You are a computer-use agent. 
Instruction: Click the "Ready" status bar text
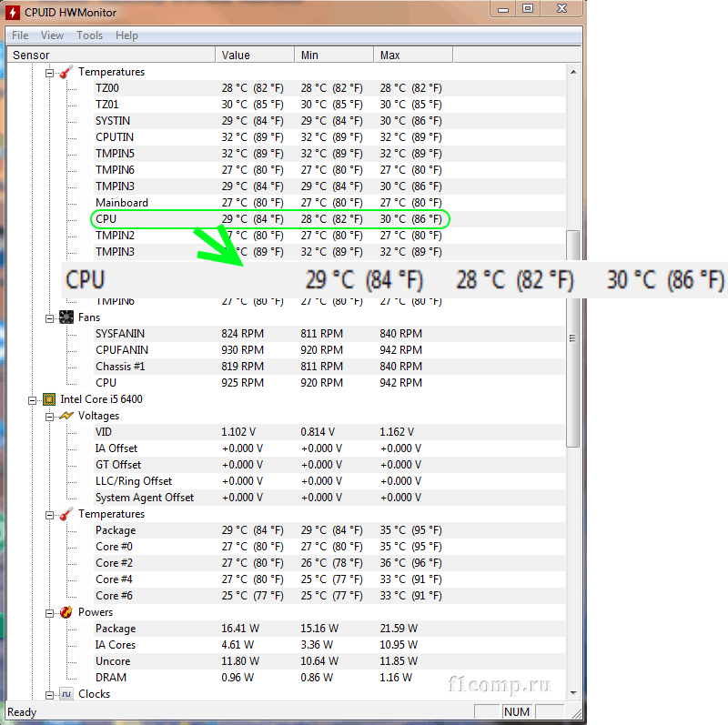[x=22, y=712]
